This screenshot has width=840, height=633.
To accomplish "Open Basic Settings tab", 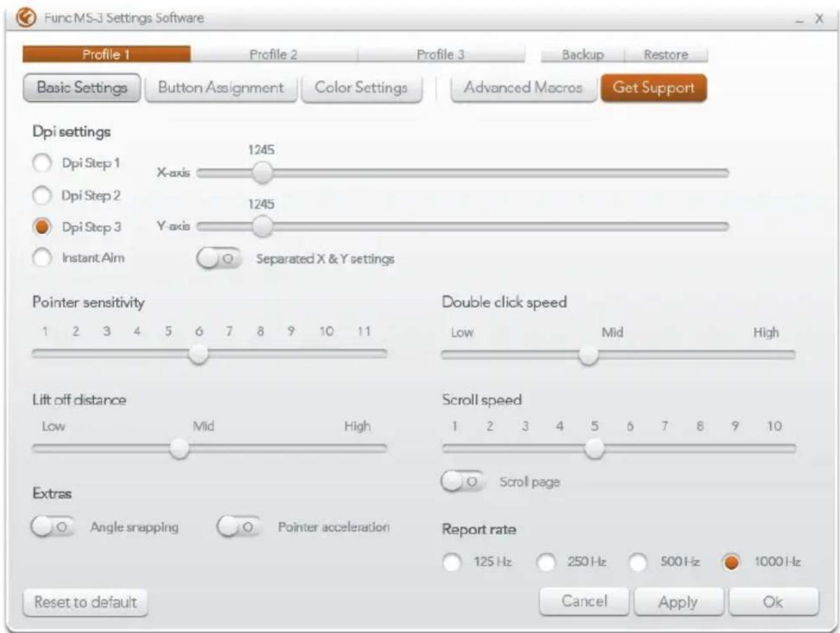I will click(82, 88).
